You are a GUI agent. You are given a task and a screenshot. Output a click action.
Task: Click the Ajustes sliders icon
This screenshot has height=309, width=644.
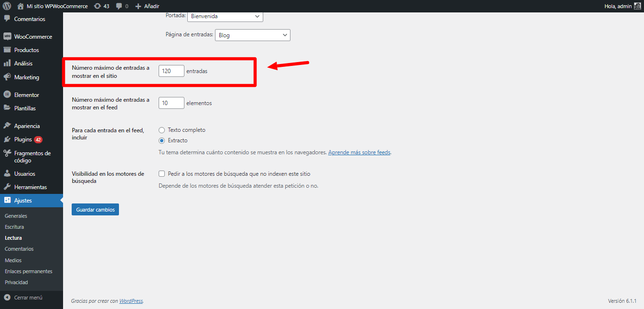pyautogui.click(x=7, y=201)
